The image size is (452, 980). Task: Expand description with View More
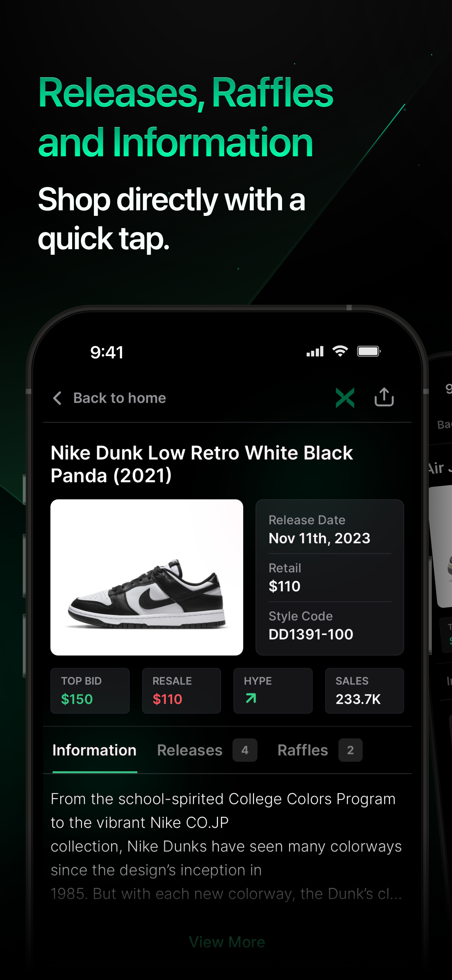coord(227,942)
